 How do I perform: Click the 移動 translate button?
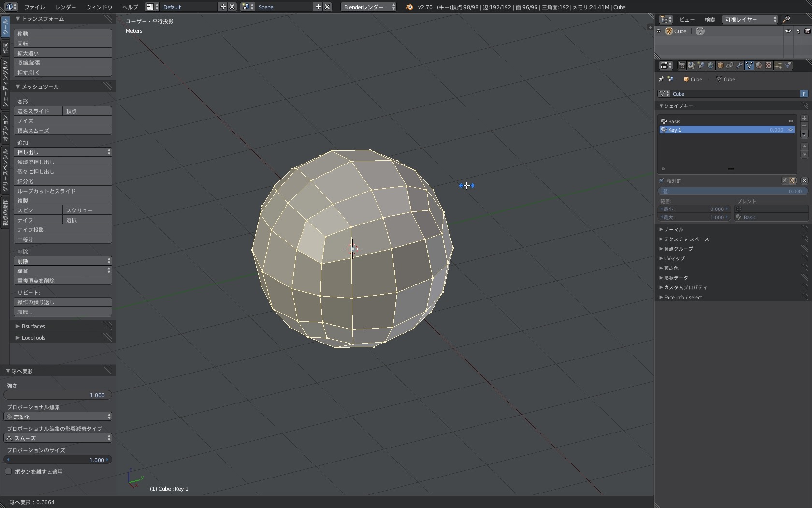click(63, 33)
